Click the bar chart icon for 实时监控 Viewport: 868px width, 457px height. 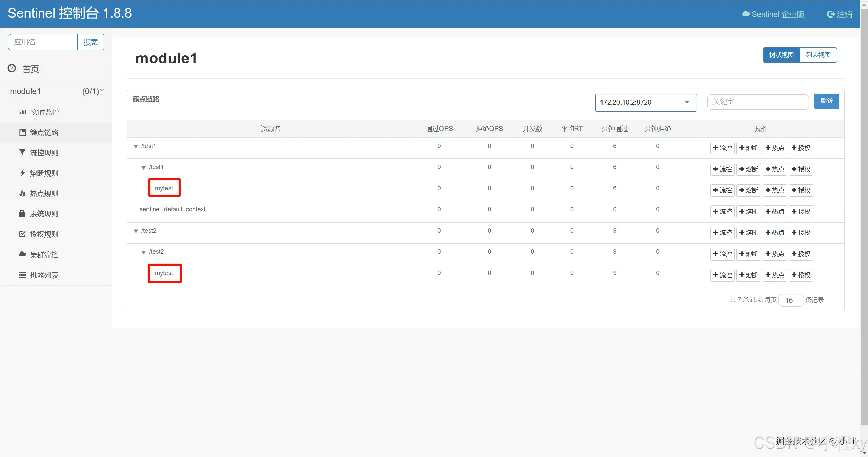point(22,112)
